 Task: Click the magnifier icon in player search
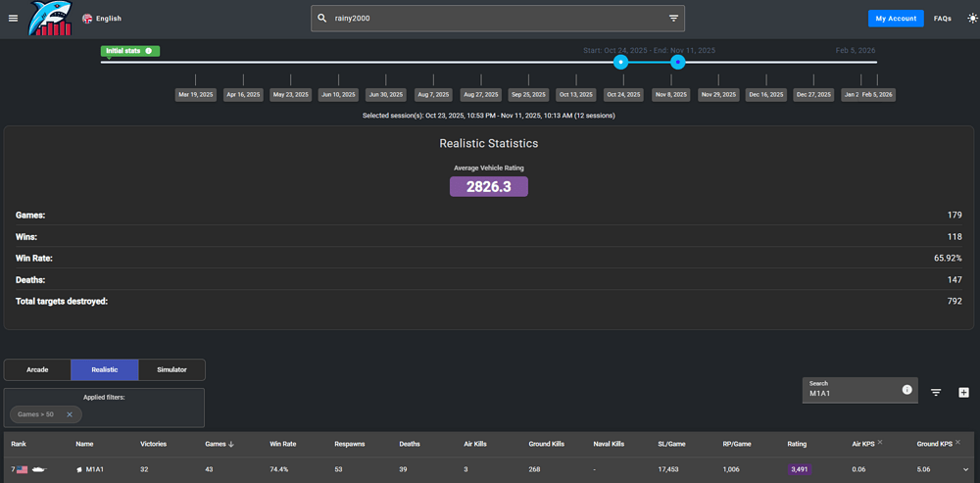pos(322,19)
